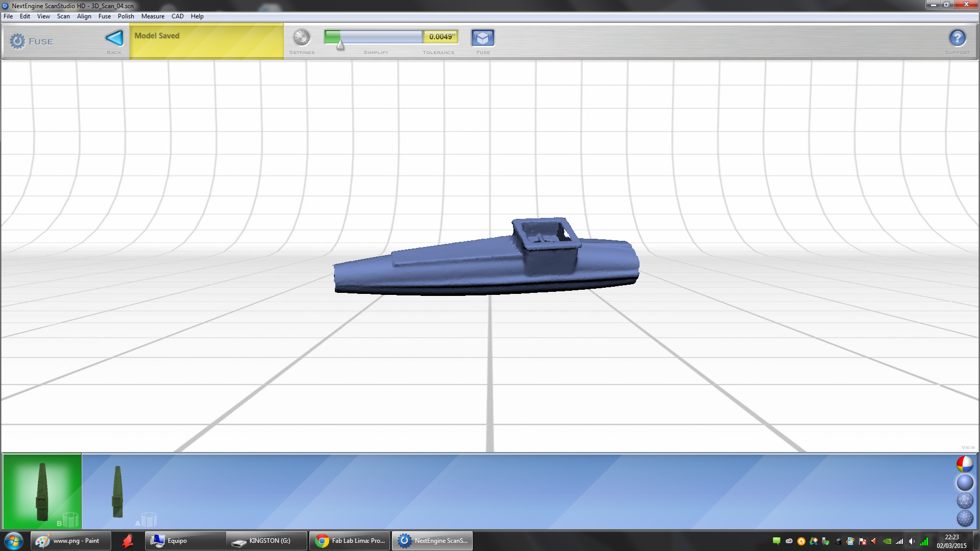This screenshot has height=551, width=980.
Task: Select solid shaded view sphere
Action: coord(965,483)
